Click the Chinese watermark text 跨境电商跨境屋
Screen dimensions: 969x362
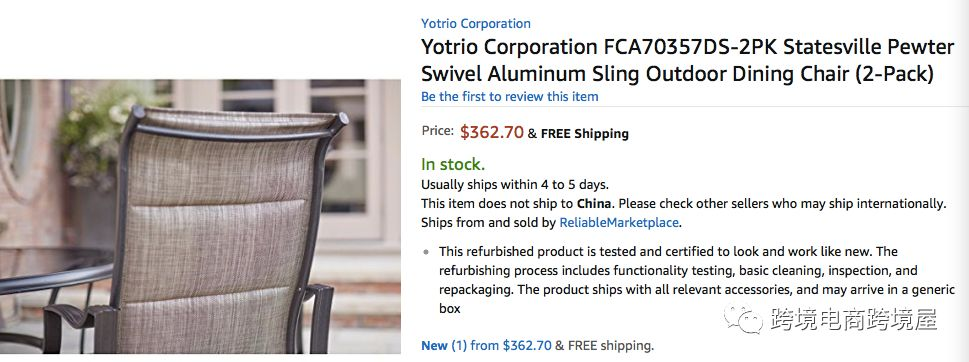[x=853, y=319]
